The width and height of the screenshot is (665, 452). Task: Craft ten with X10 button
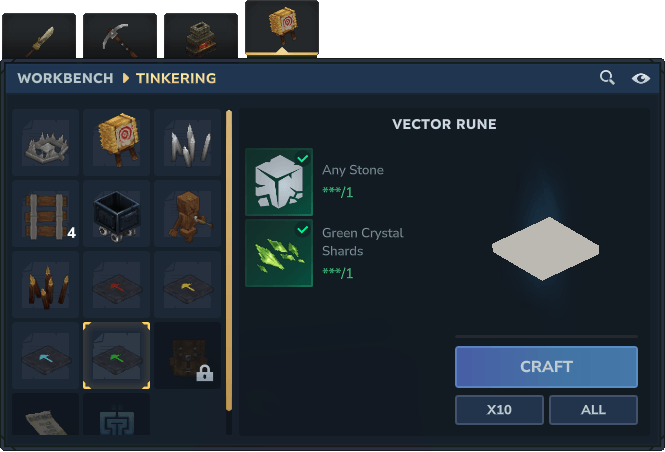[x=499, y=410]
